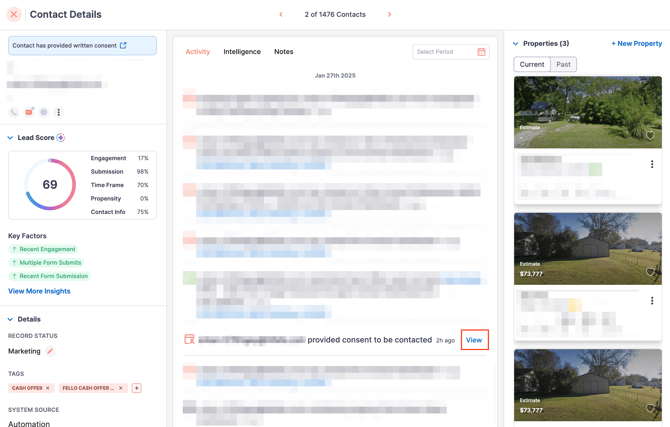670x427 pixels.
Task: Switch to the Notes tab
Action: [x=284, y=52]
